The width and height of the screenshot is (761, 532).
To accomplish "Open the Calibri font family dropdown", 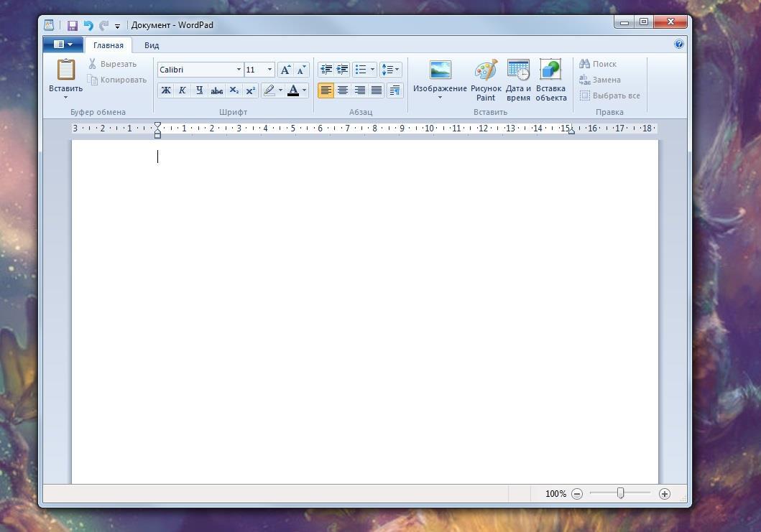I will (x=239, y=70).
